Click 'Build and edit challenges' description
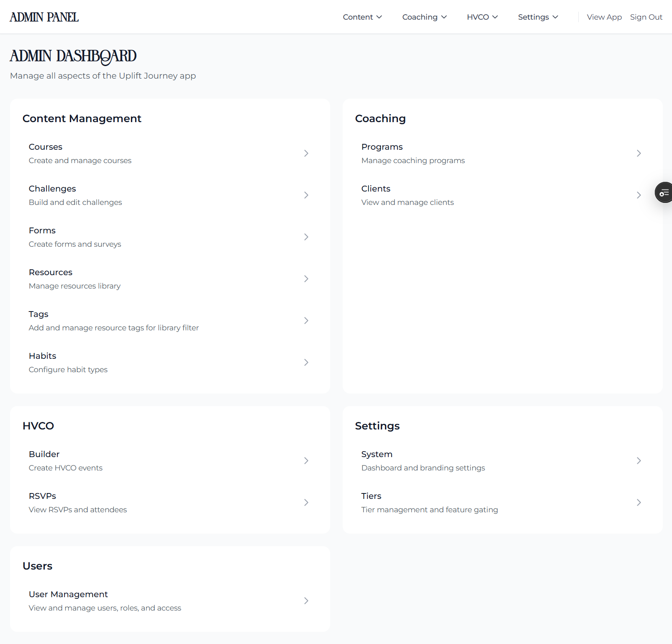Image resolution: width=672 pixels, height=644 pixels. 75,202
